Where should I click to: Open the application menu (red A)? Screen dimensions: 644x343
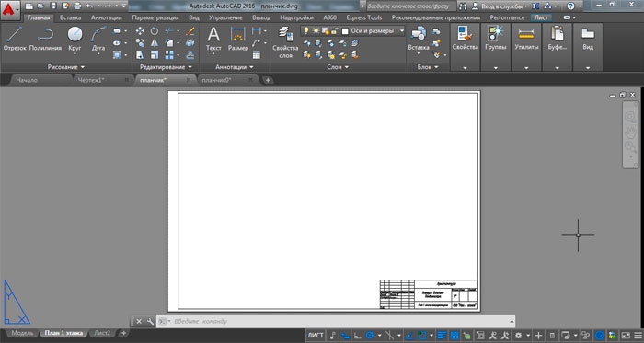pyautogui.click(x=10, y=10)
